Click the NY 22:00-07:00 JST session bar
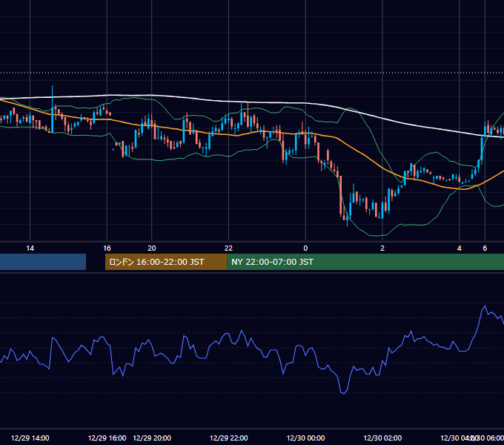Image resolution: width=504 pixels, height=445 pixels. (365, 262)
